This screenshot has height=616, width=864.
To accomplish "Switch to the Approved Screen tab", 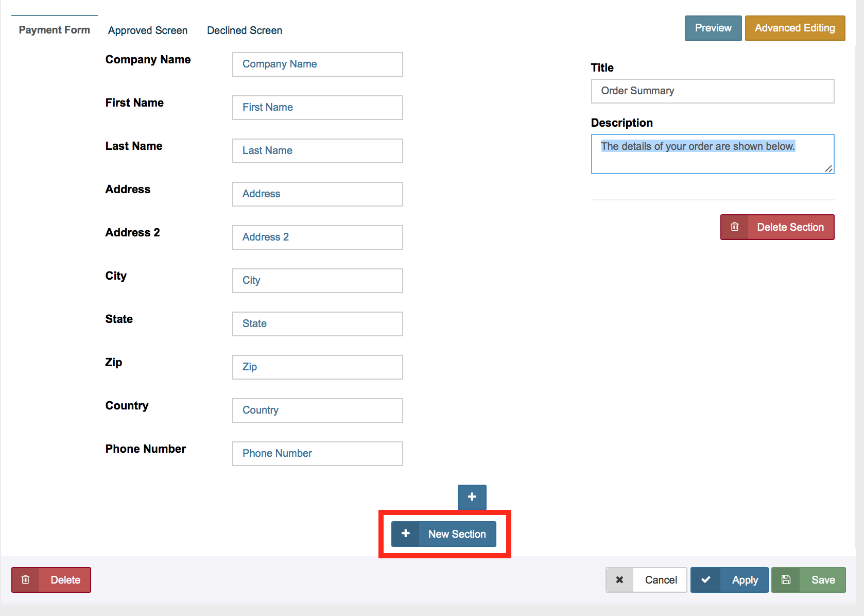I will click(x=148, y=30).
